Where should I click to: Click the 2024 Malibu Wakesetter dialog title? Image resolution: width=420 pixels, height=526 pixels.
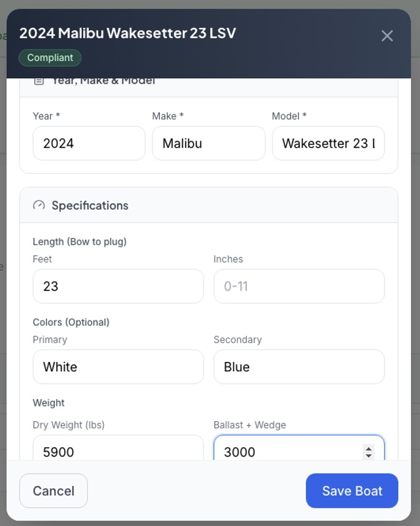[x=128, y=33]
